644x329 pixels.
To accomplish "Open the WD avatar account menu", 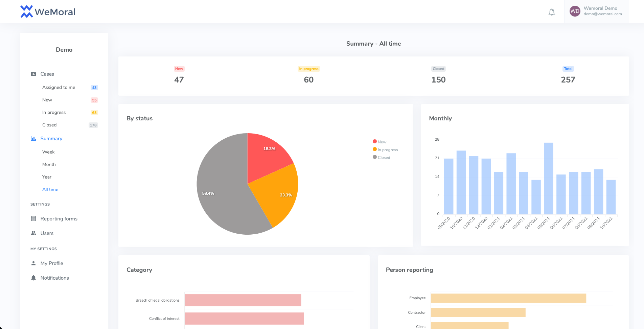I will coord(575,11).
